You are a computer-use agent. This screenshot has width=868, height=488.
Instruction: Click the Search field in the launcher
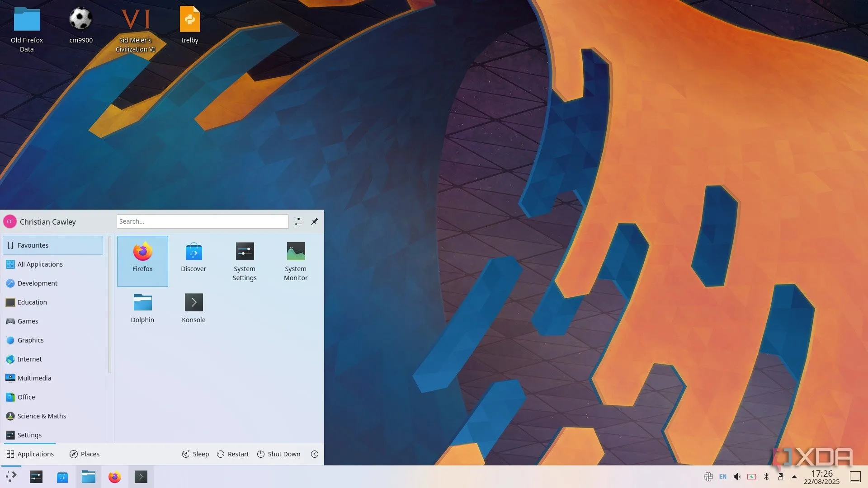[202, 221]
